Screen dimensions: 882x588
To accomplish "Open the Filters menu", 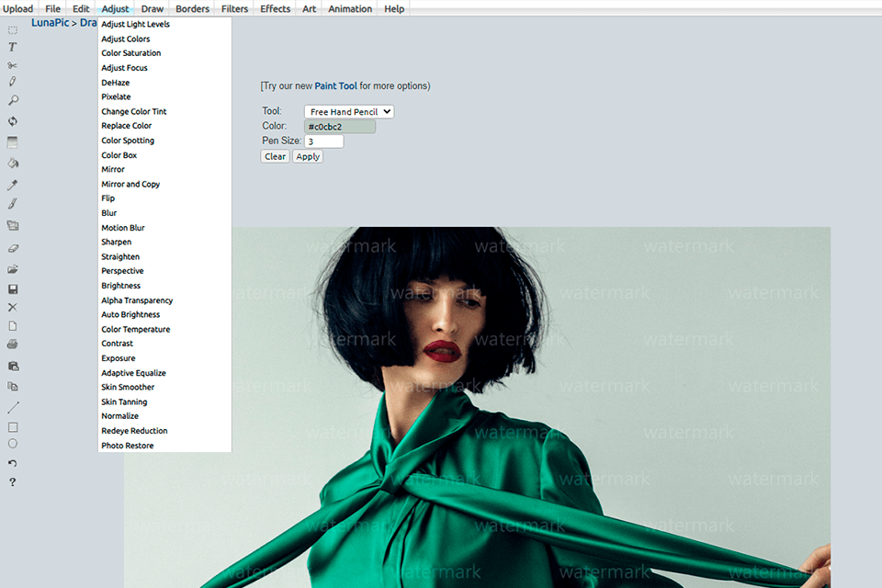I will point(234,8).
